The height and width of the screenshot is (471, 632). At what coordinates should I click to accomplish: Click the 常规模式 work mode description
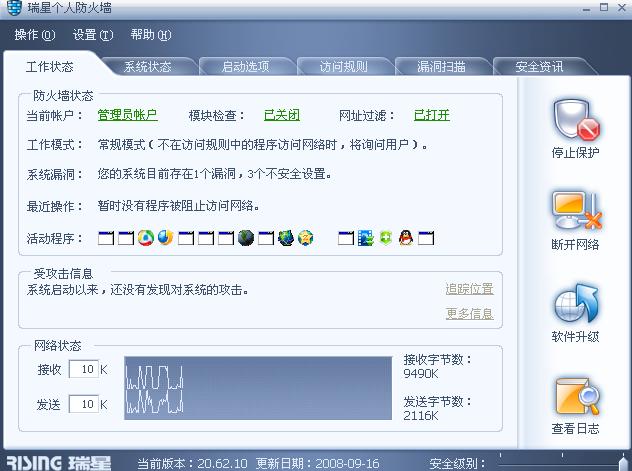(263, 144)
